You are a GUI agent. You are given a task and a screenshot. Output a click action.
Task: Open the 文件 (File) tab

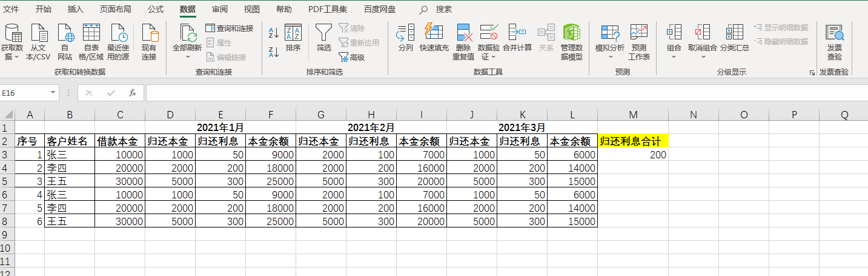click(x=11, y=9)
